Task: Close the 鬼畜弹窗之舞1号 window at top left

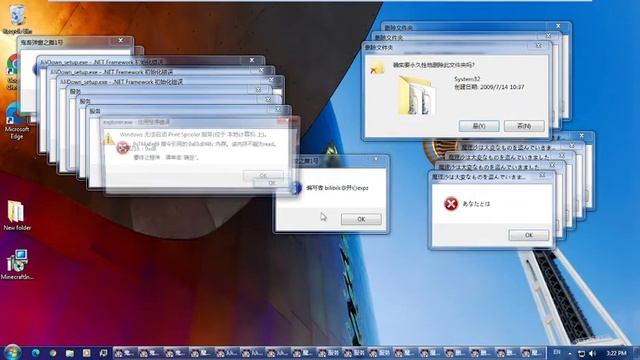Action: point(121,40)
